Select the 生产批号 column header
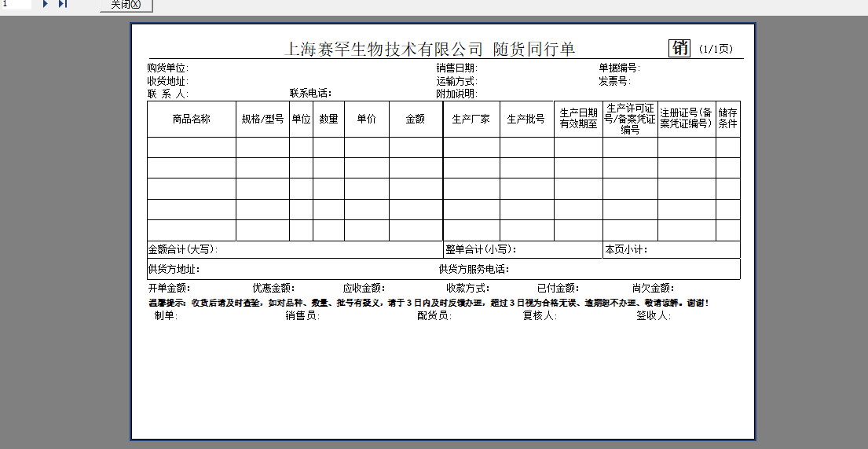868x449 pixels. (x=526, y=119)
